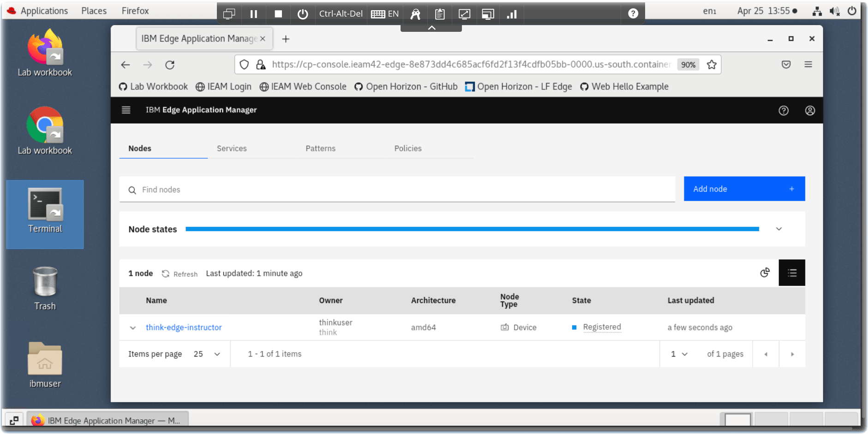Click the pause button in remote toolbar
Screen dimensions: 868x434
point(254,14)
